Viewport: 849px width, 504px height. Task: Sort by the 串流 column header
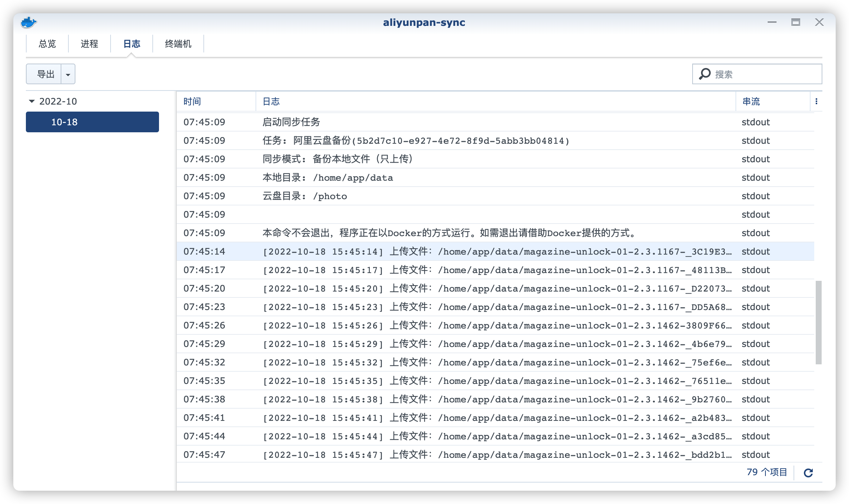click(773, 101)
